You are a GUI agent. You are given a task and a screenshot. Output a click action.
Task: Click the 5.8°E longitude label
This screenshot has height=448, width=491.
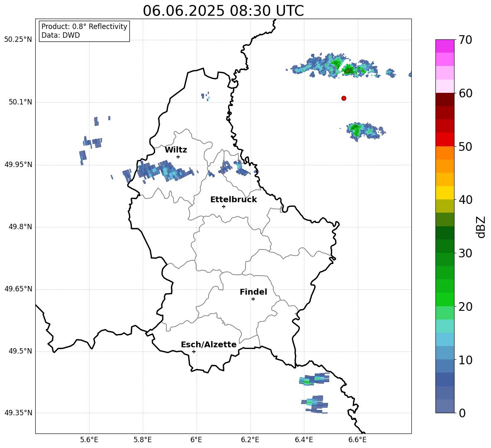tap(143, 440)
